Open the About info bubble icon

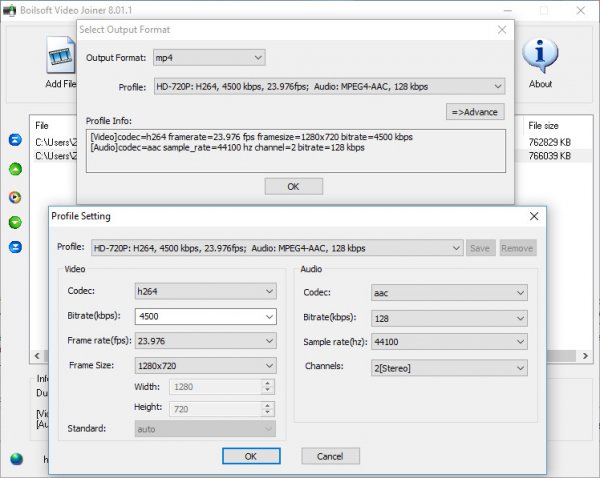(540, 55)
